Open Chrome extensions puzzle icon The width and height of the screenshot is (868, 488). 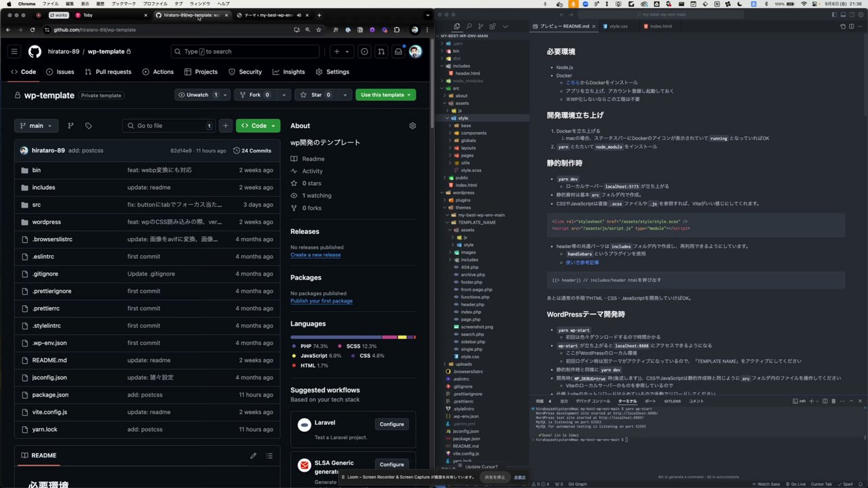(x=396, y=30)
